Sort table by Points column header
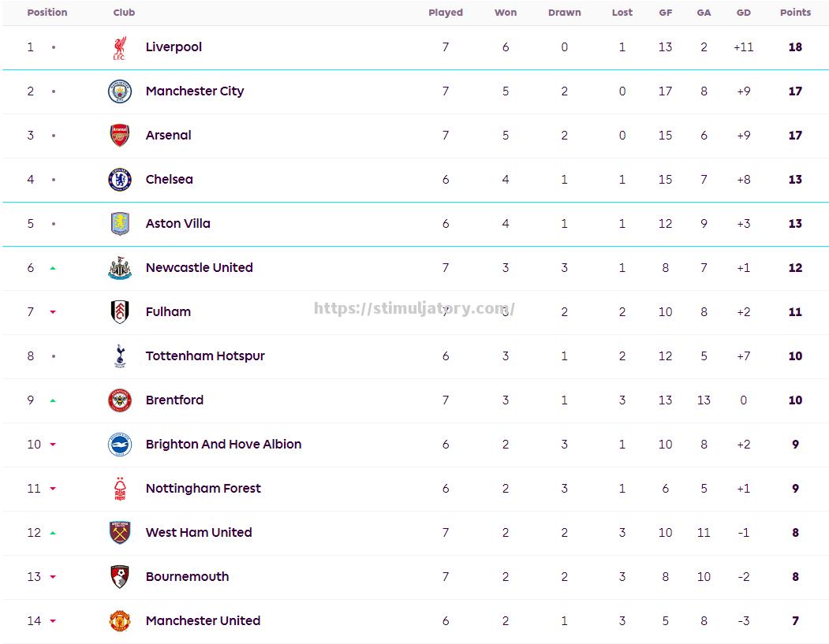 pos(795,13)
